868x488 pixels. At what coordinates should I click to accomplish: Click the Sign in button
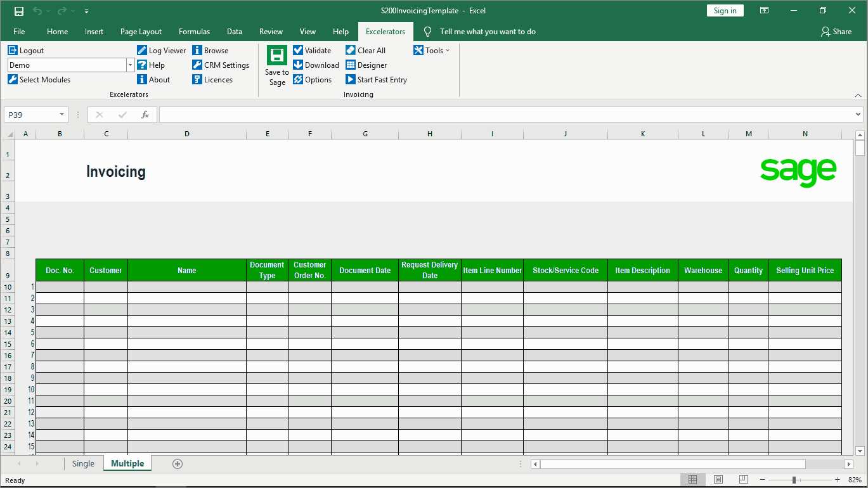tap(725, 10)
